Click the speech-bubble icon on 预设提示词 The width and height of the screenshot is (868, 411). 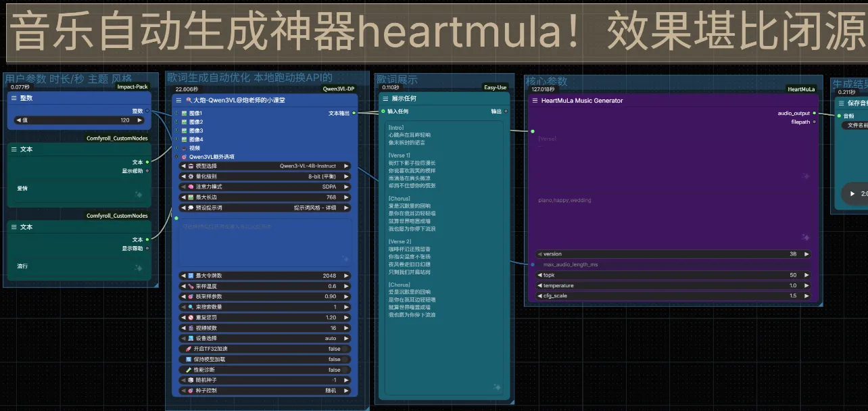click(191, 208)
